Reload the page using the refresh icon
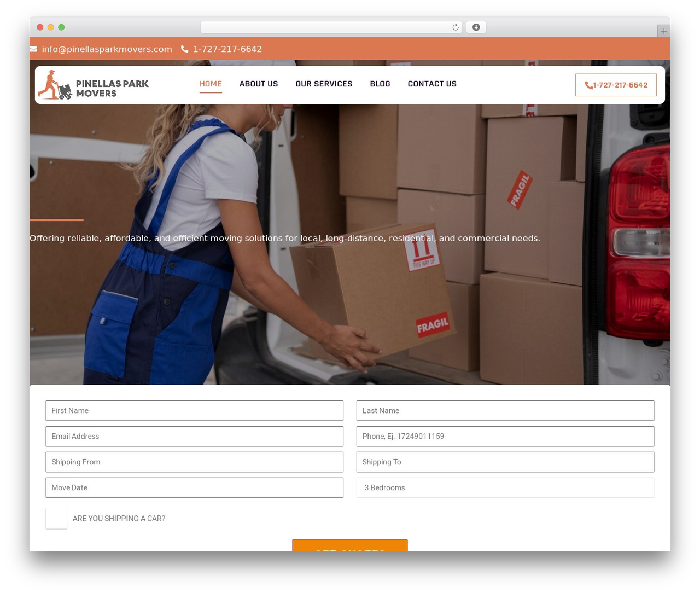Image resolution: width=700 pixels, height=593 pixels. pos(455,27)
